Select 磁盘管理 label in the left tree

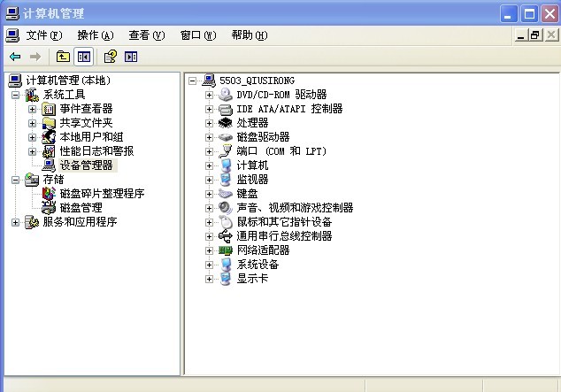pos(81,208)
